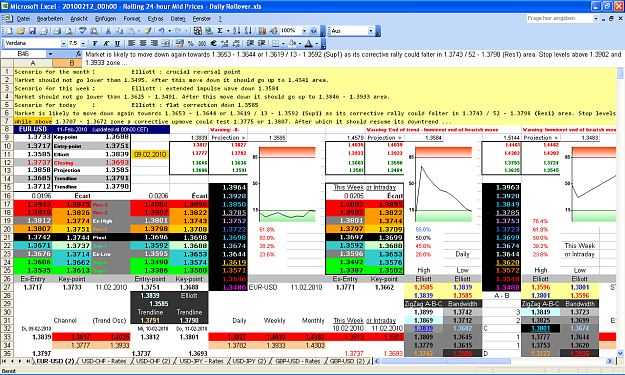The image size is (625, 375).
Task: Apply percent style with the % icon
Action: 191,43
